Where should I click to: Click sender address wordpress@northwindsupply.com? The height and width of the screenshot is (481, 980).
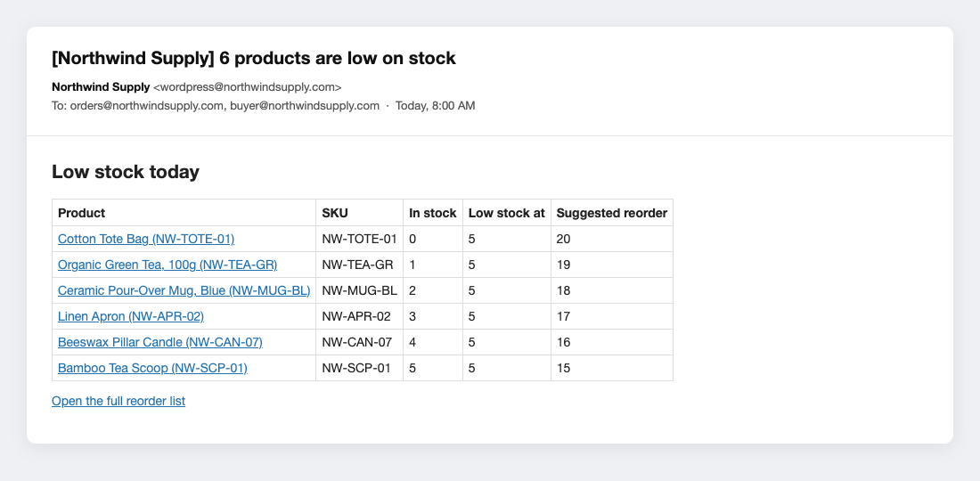[x=248, y=86]
